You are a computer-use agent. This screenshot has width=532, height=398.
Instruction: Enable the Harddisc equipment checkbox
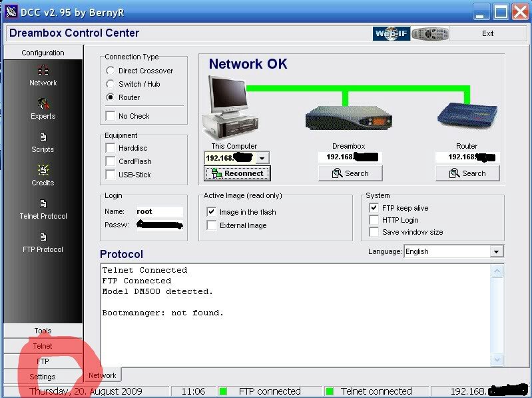click(x=111, y=148)
